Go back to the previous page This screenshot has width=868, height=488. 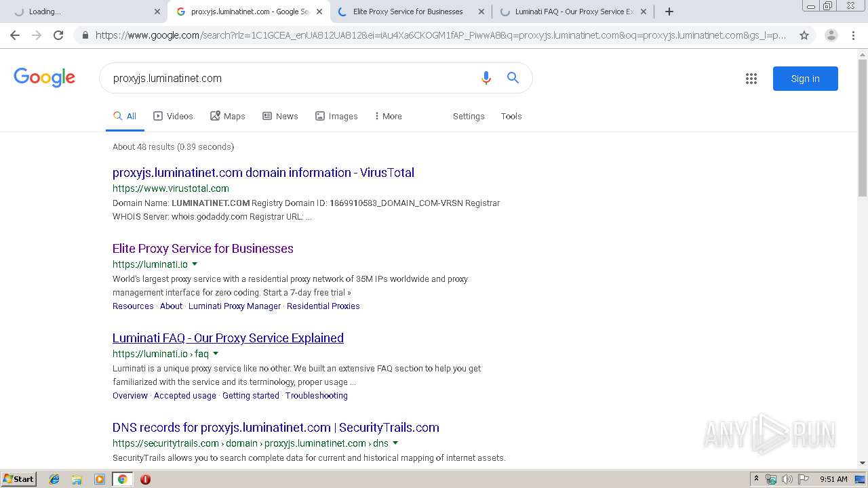pyautogui.click(x=15, y=35)
